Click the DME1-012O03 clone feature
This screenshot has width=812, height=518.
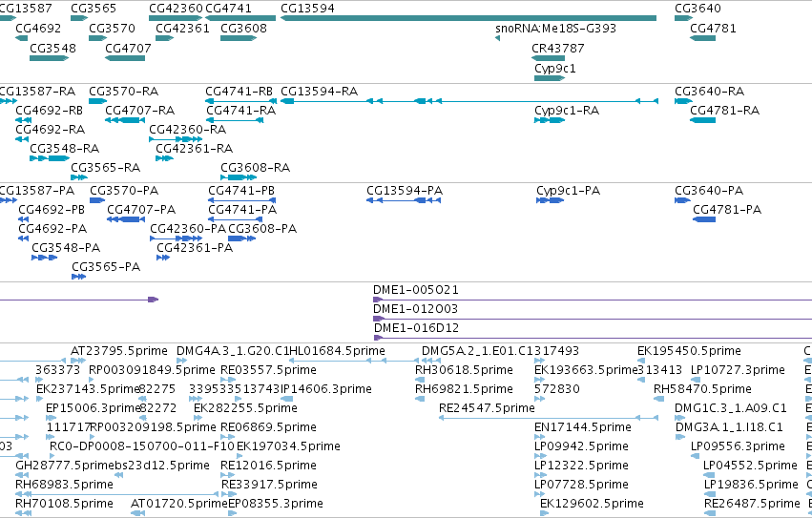point(593,319)
